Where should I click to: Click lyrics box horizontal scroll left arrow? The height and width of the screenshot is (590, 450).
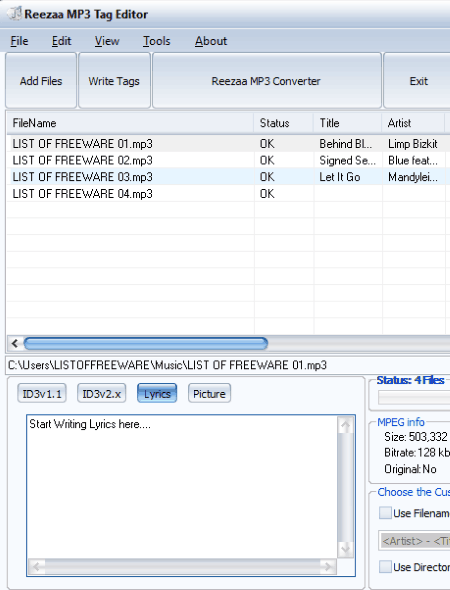36,567
